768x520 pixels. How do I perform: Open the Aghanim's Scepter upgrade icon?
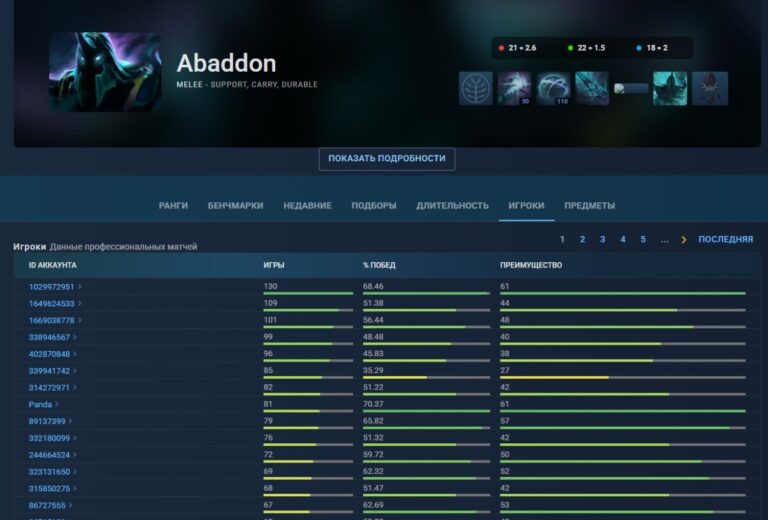710,88
